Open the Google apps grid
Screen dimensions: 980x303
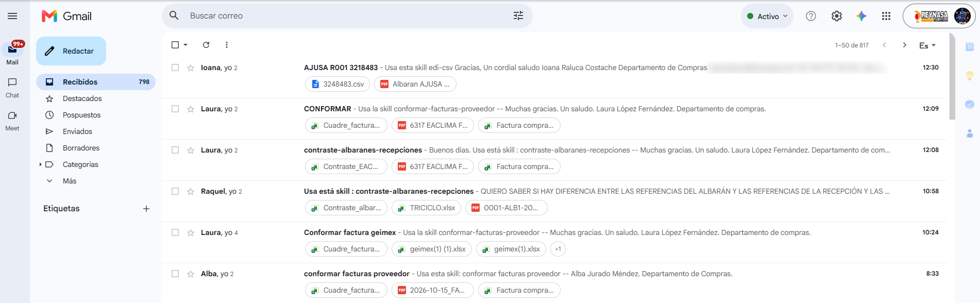point(886,16)
